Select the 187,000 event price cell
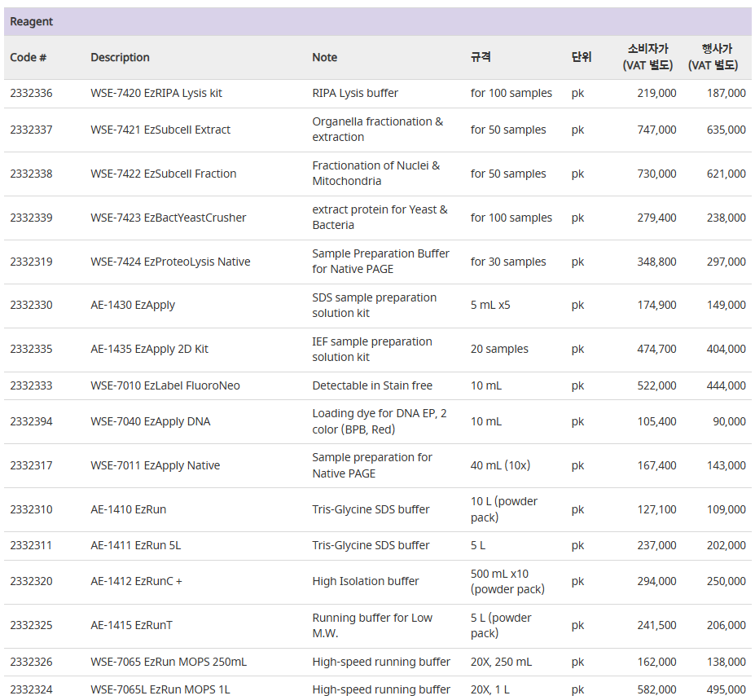Image resolution: width=755 pixels, height=700 pixels. 726,93
